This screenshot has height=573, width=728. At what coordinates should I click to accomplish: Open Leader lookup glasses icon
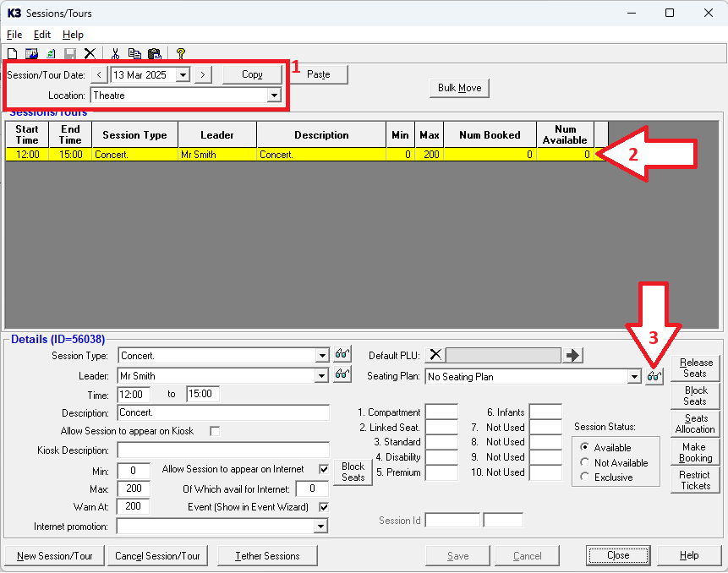point(342,374)
